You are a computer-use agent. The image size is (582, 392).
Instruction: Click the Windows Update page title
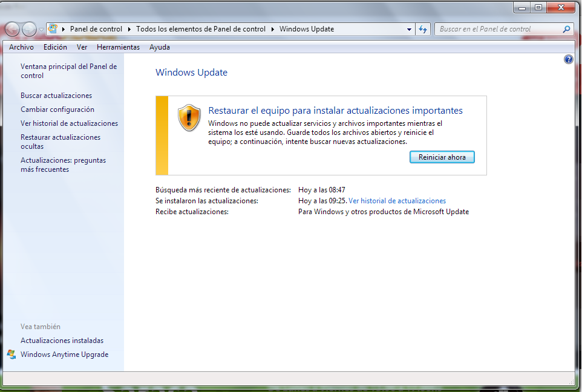pyautogui.click(x=192, y=73)
